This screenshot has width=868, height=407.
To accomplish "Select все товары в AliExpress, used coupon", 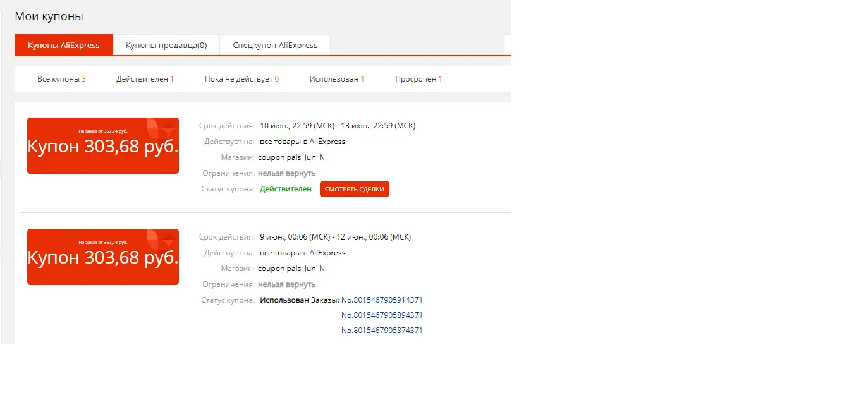I will click(302, 252).
